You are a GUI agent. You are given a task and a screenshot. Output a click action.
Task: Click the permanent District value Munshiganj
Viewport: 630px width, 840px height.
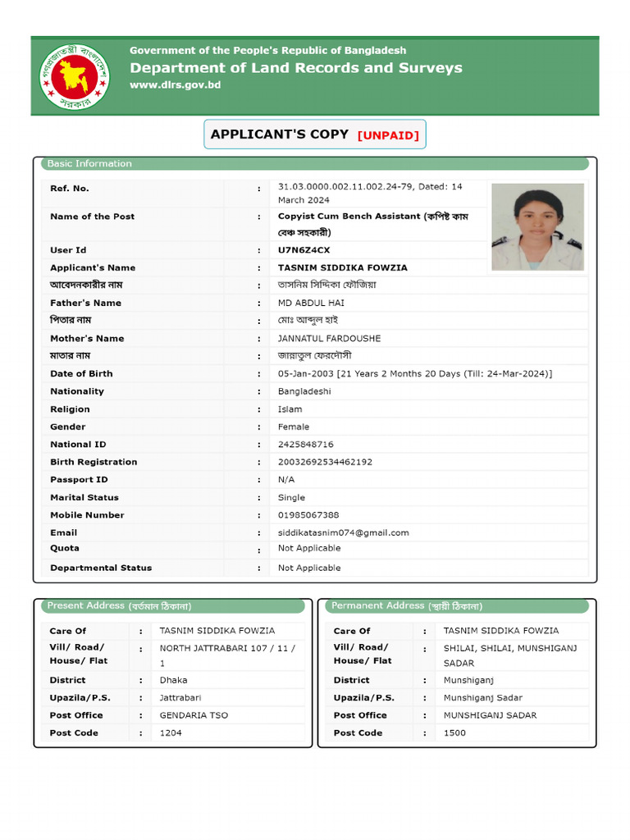[x=468, y=680]
